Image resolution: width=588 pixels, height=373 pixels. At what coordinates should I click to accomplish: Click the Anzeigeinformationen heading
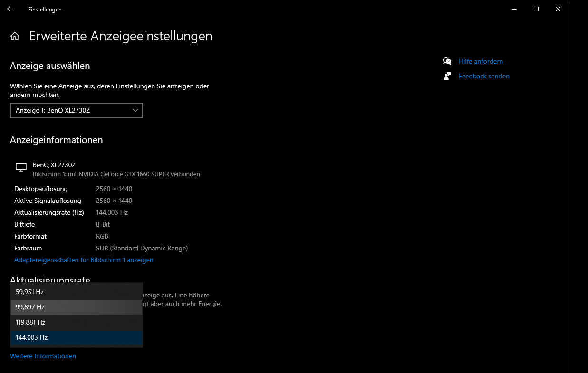[x=57, y=140]
